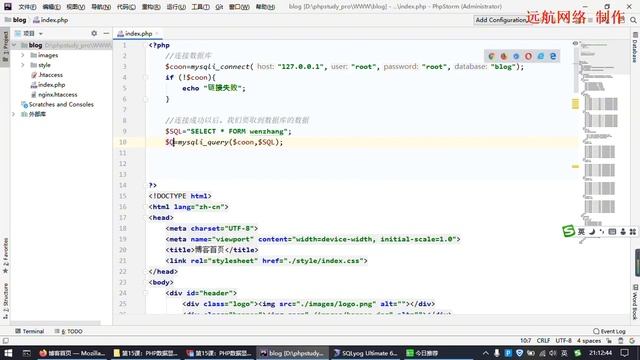Viewport: 640px width, 360px height.
Task: Click the Project panel horizontal scrollbar
Action: pyautogui.click(x=55, y=323)
